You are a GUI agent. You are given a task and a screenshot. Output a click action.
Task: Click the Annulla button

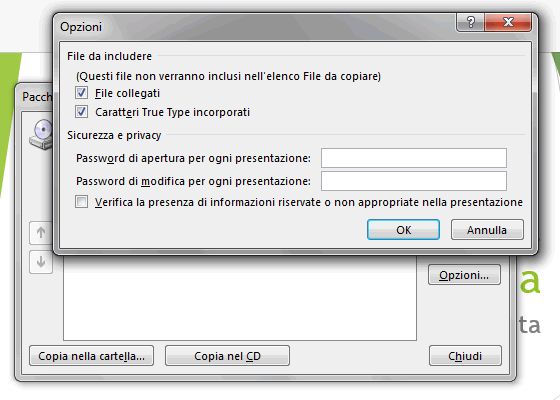click(487, 230)
